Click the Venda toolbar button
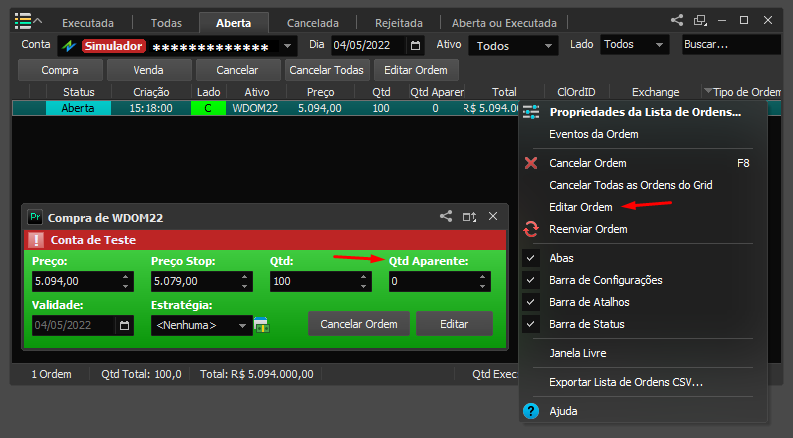The width and height of the screenshot is (793, 438). (149, 70)
